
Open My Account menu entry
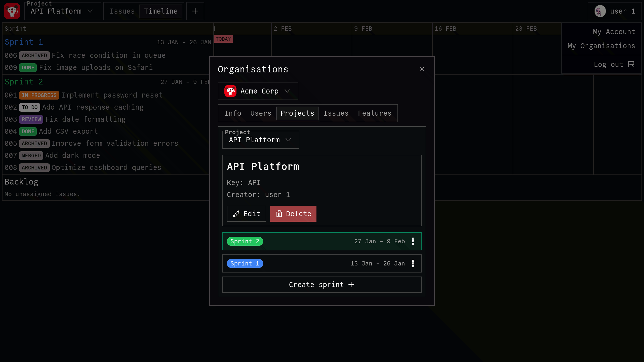click(614, 32)
